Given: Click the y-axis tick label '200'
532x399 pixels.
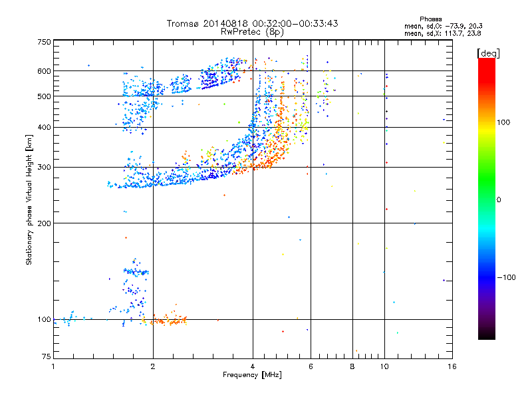Looking at the screenshot, I should point(45,223).
